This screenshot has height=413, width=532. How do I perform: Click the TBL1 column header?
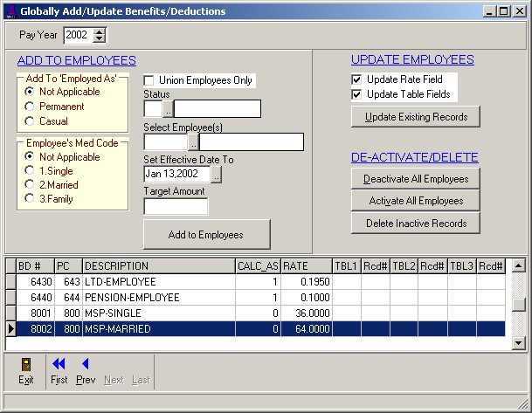347,265
